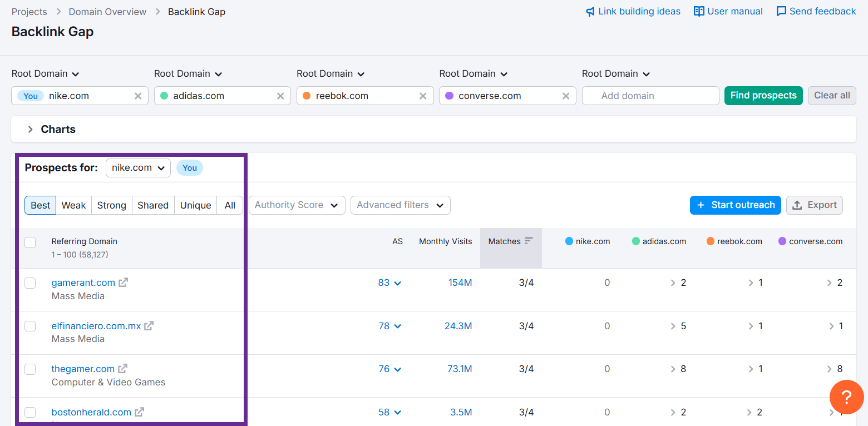This screenshot has width=868, height=426.
Task: Remove converse.com with its X icon
Action: point(566,96)
